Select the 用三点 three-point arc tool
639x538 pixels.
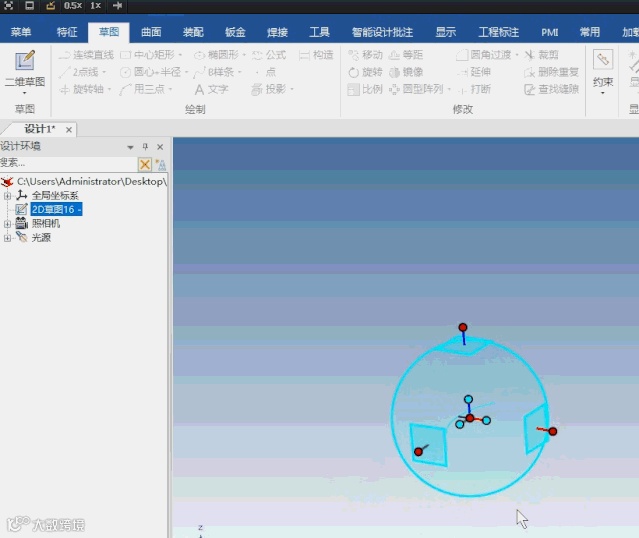point(143,89)
